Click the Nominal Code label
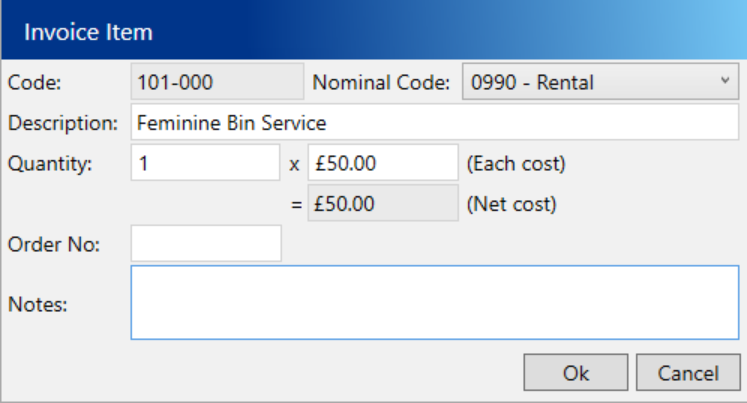The width and height of the screenshot is (747, 403). click(381, 83)
